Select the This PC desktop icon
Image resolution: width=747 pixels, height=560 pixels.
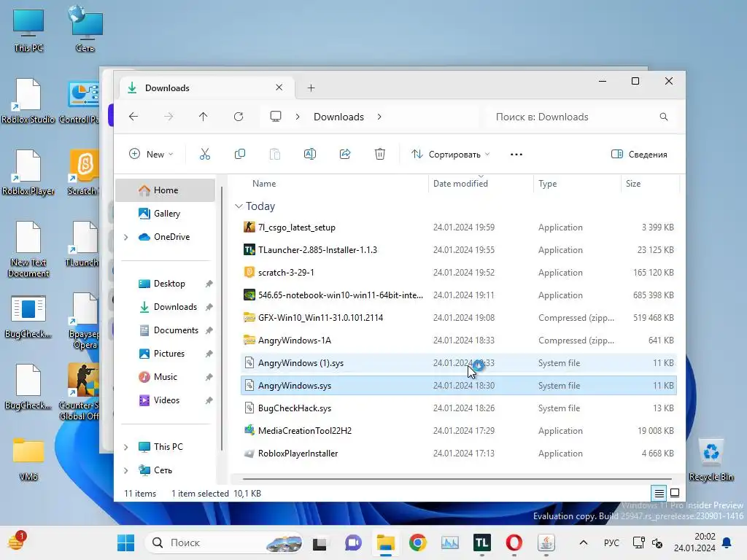[x=28, y=29]
